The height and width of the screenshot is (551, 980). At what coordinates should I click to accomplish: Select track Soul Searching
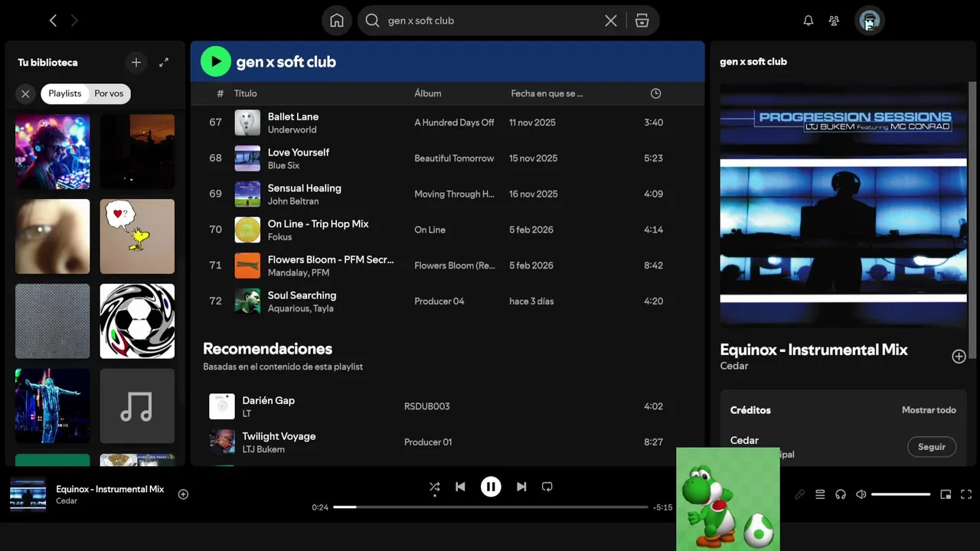[302, 295]
